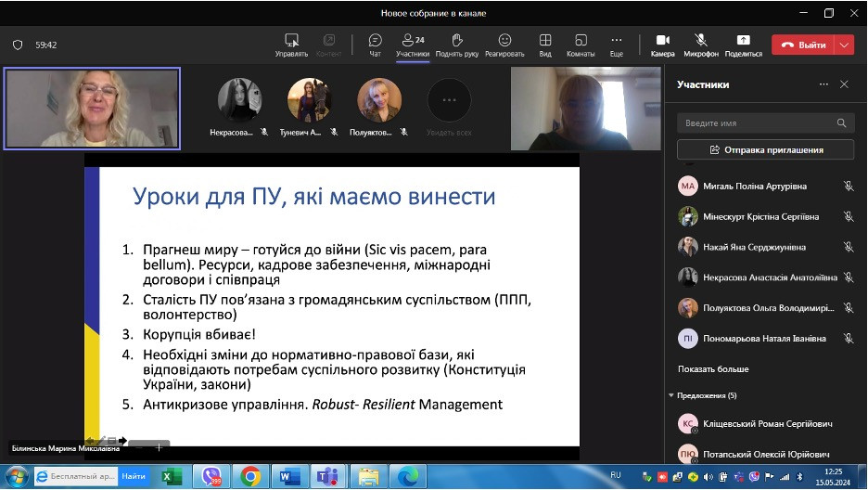868x490 pixels.
Task: Collapse the Предложения (5) section
Action: 671,395
